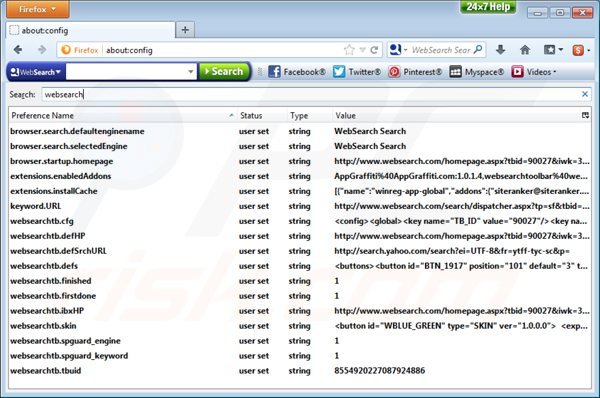
Task: Select websearchtb.defHP preference row
Action: (300, 236)
